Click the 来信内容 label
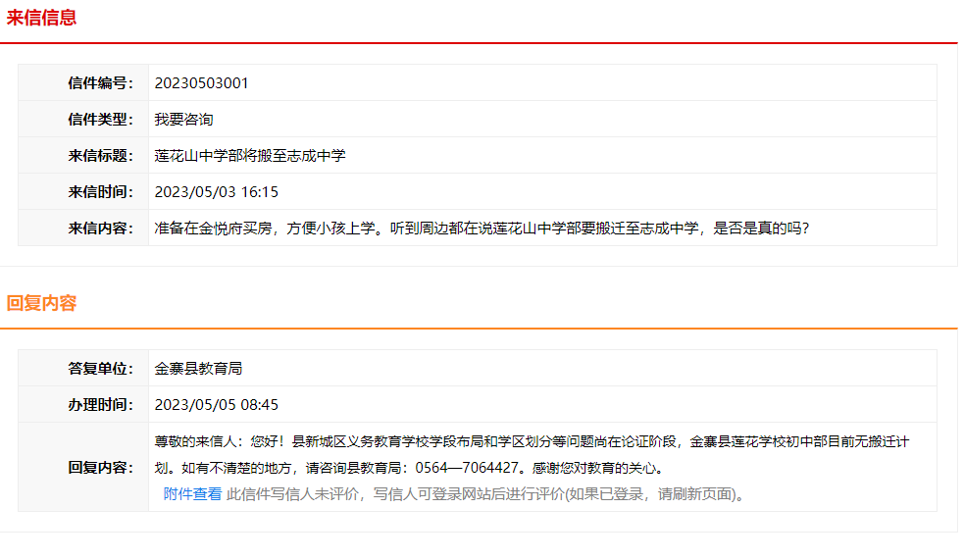The image size is (964, 560). pos(101,229)
